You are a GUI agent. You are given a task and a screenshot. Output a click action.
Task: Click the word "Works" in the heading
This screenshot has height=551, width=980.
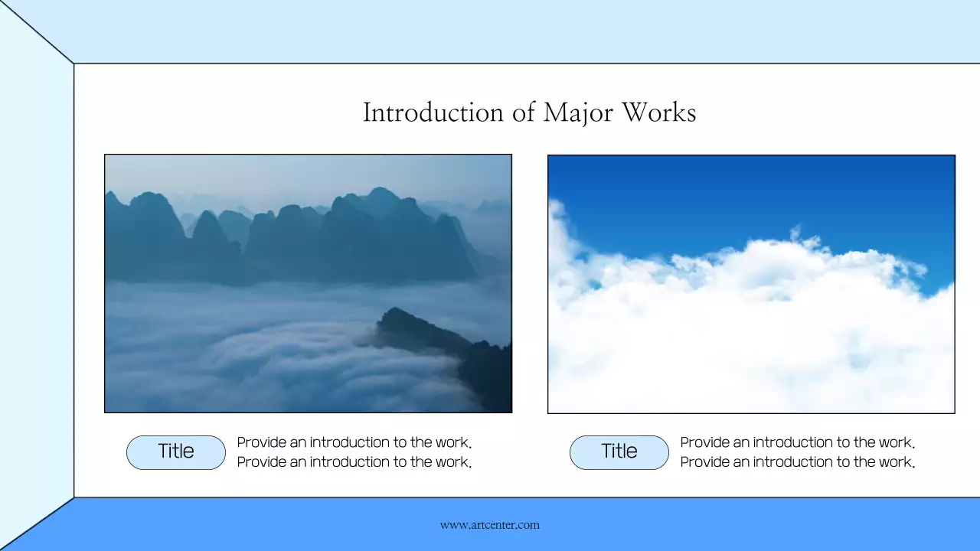coord(658,112)
